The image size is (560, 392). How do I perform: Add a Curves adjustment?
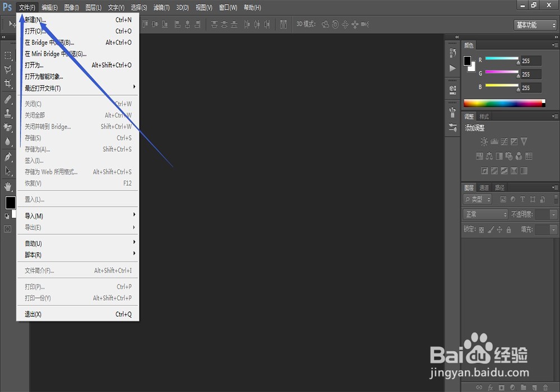pos(504,142)
